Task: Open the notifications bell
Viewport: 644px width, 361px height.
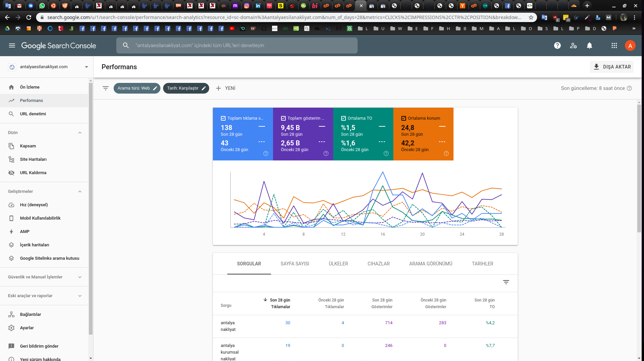Action: pos(590,45)
